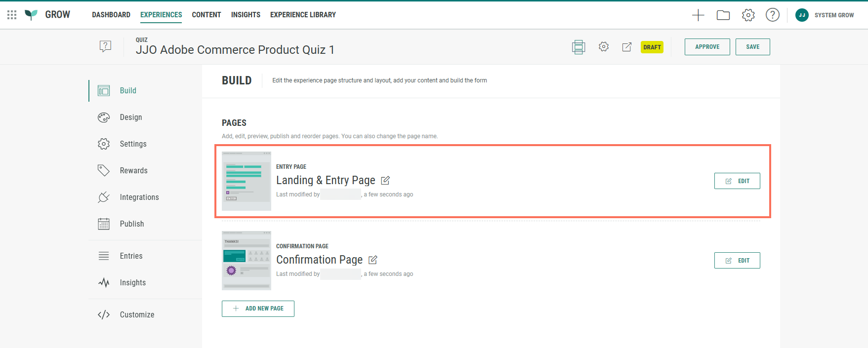Select the EXPERIENCES tab
Image resolution: width=868 pixels, height=348 pixels.
(x=161, y=15)
